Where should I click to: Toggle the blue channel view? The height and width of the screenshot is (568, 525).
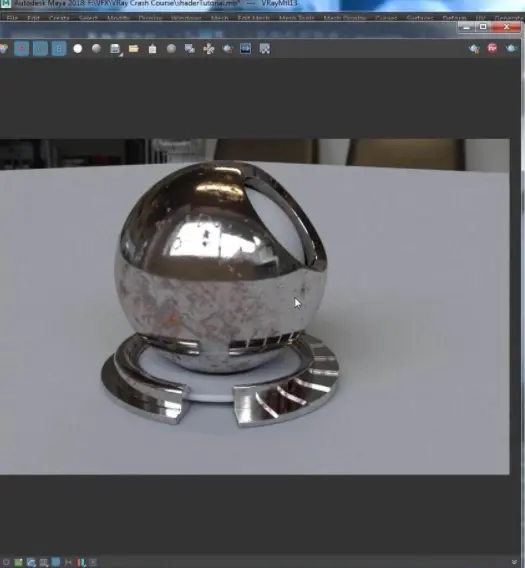tap(59, 49)
